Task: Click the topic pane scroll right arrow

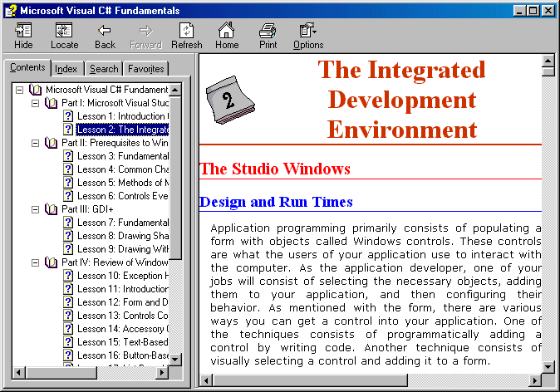Action: [x=534, y=380]
